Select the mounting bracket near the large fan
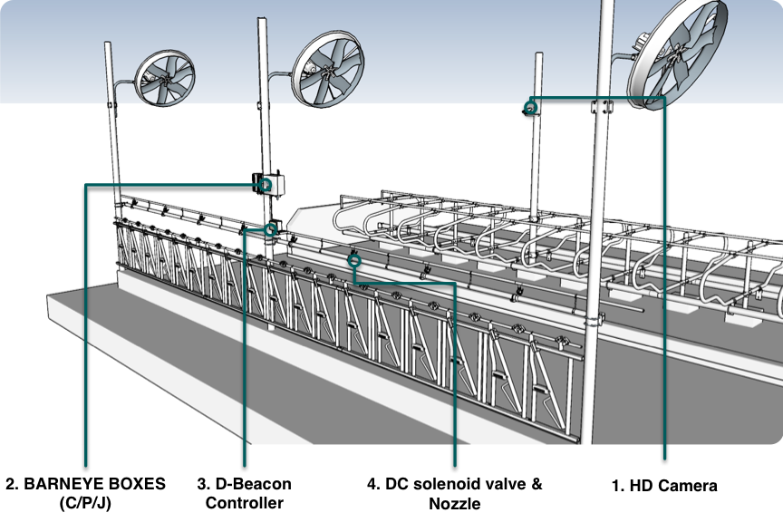 tap(600, 108)
